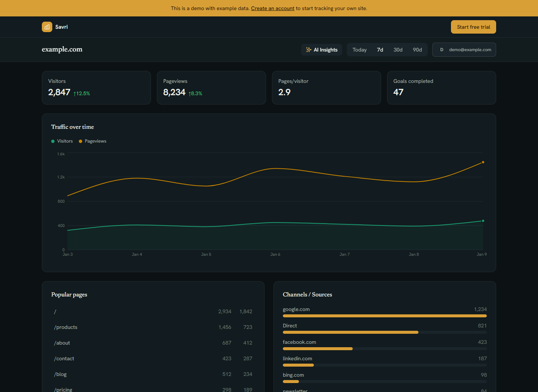The width and height of the screenshot is (538, 392).
Task: Click the 12.5% visitors growth indicator
Action: tap(82, 93)
